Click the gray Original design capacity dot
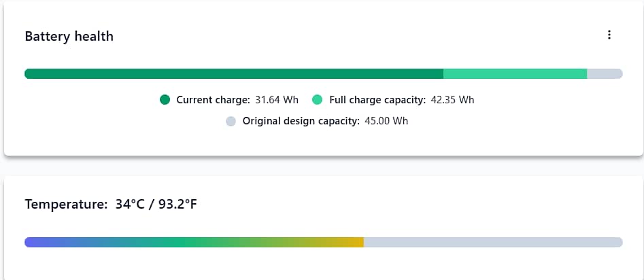Screen dimensions: 644x280 click(231, 121)
